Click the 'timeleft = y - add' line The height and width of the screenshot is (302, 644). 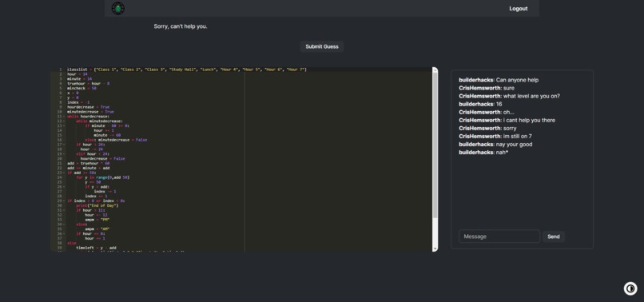click(x=96, y=248)
